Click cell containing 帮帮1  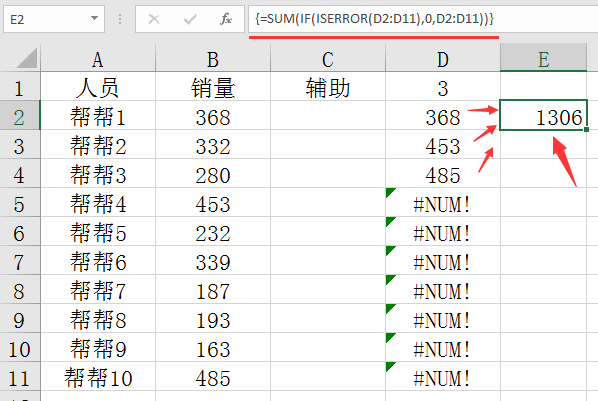98,116
